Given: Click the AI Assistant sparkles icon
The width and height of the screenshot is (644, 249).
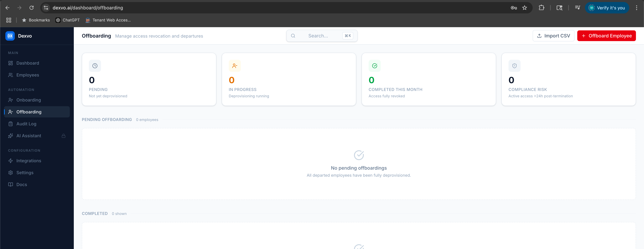Looking at the screenshot, I should 11,136.
